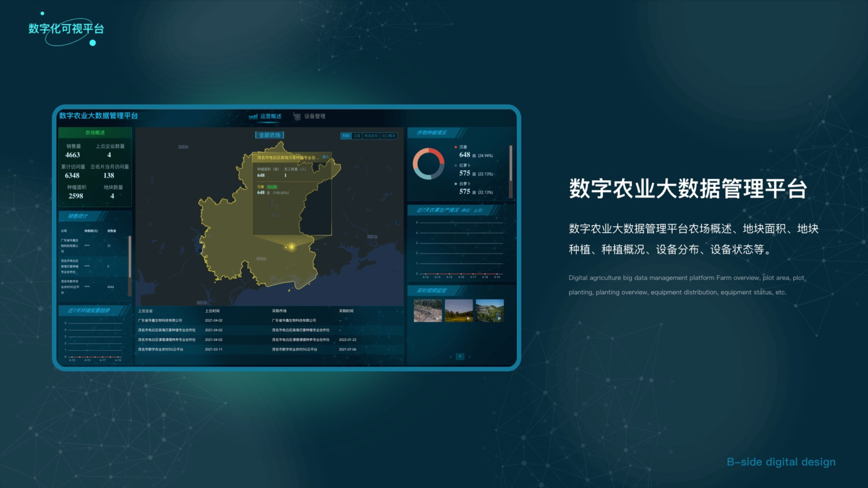Click the 进入 link in the map popup

[326, 157]
